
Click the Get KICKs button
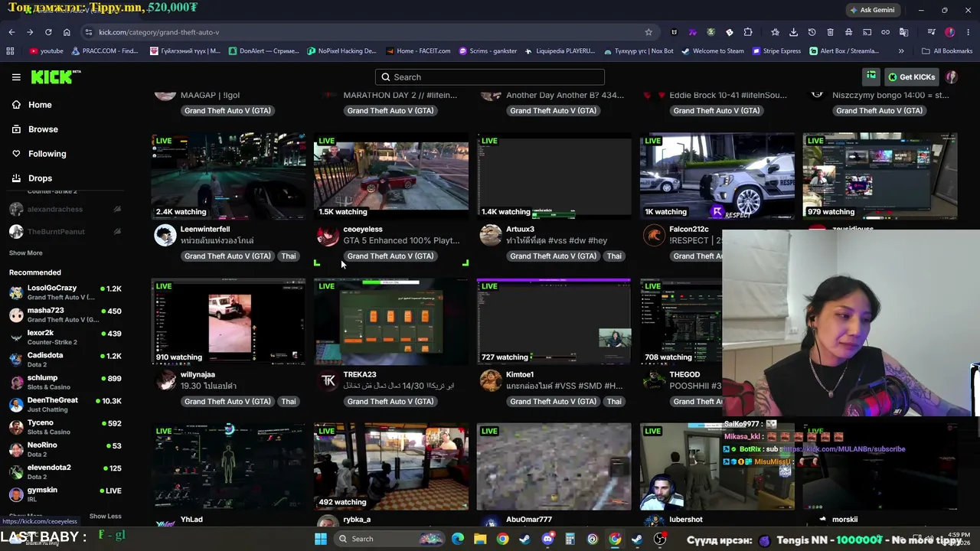pyautogui.click(x=911, y=77)
